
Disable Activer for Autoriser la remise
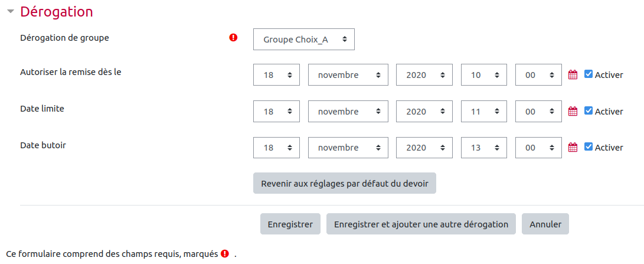pos(588,74)
